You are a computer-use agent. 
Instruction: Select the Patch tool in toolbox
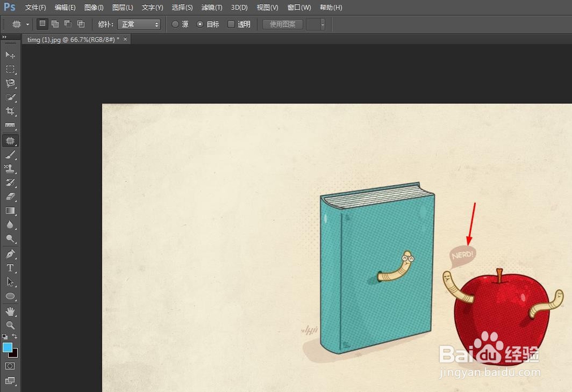click(10, 141)
